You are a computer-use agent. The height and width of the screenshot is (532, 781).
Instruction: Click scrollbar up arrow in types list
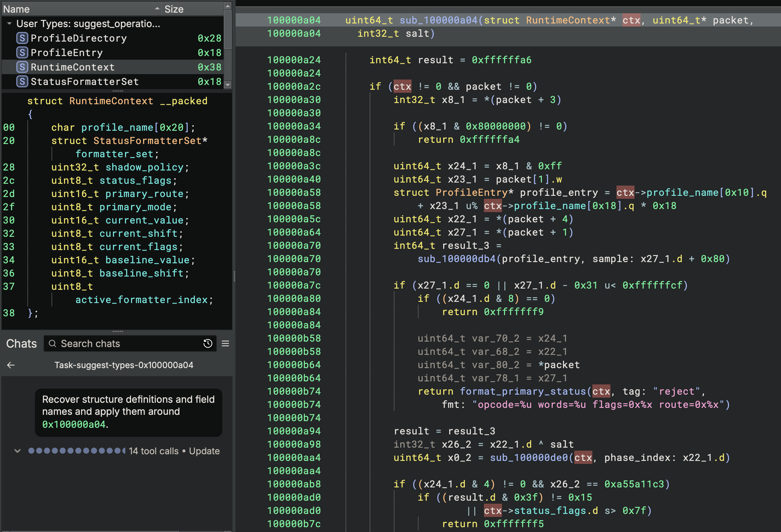click(x=227, y=6)
